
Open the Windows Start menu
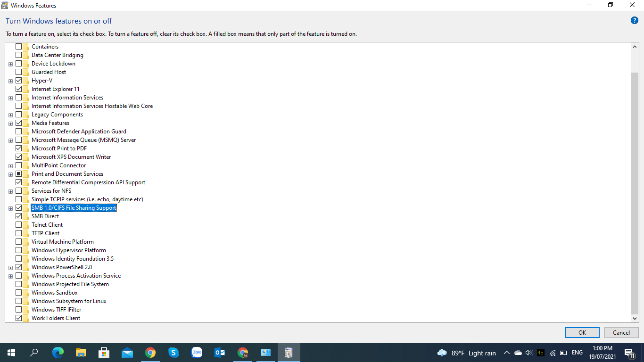coord(11,353)
